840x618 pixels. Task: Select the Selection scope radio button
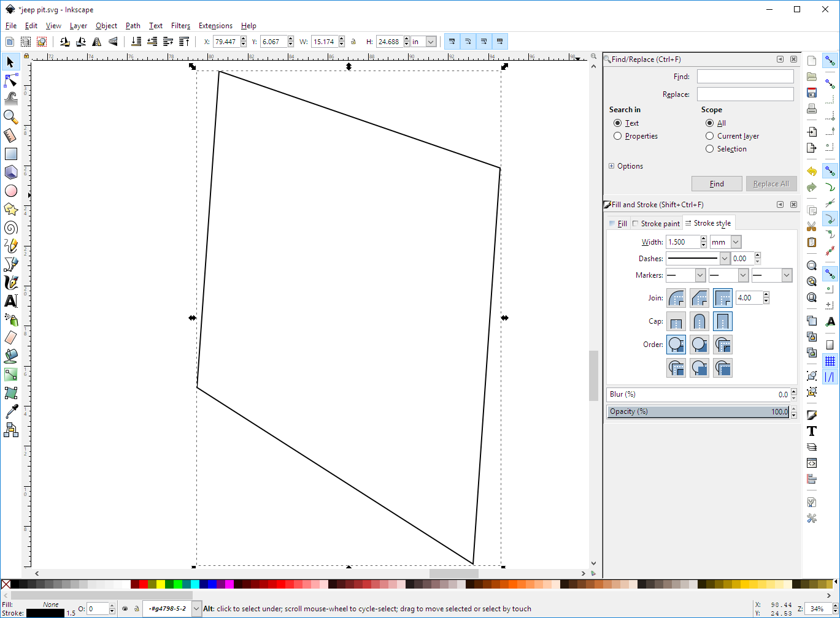(710, 149)
